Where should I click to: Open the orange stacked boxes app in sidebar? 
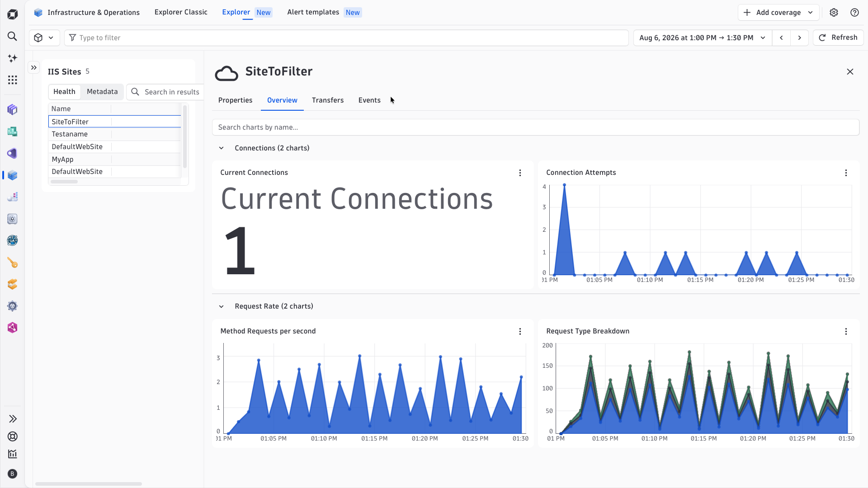13,284
